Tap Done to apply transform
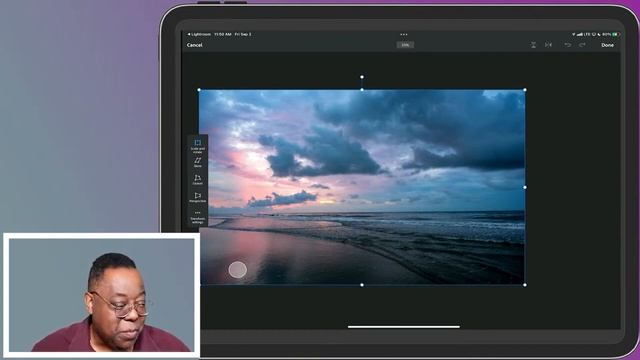This screenshot has height=360, width=640. (x=607, y=45)
